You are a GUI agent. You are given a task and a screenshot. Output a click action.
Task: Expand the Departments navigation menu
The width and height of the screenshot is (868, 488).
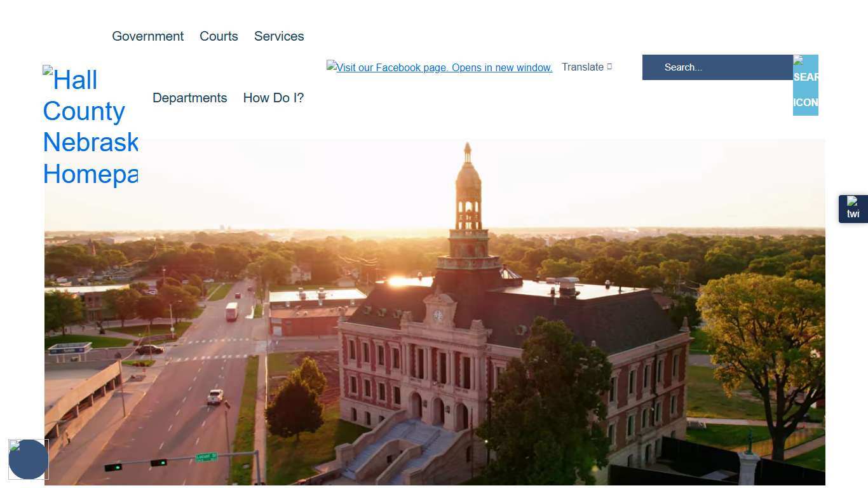point(189,98)
